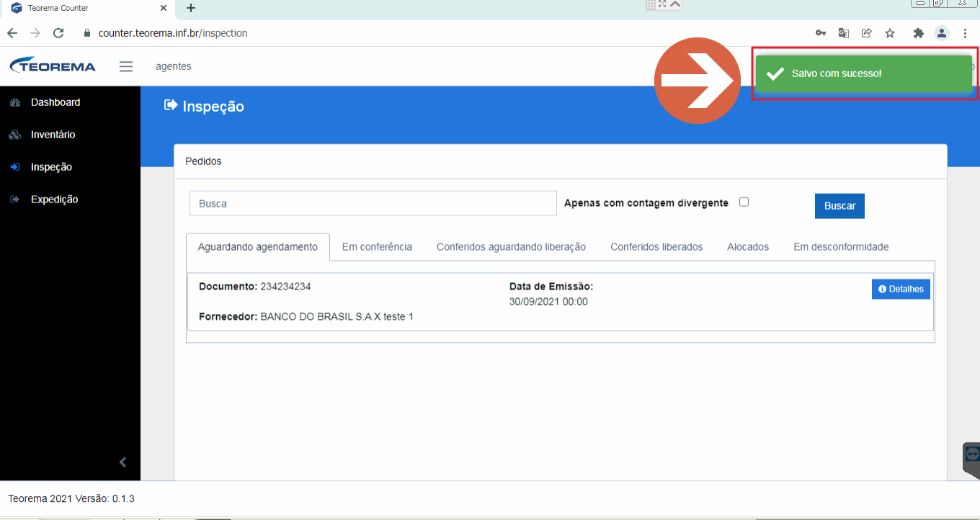Click the Teorema logo
This screenshot has width=980, height=520.
[53, 66]
